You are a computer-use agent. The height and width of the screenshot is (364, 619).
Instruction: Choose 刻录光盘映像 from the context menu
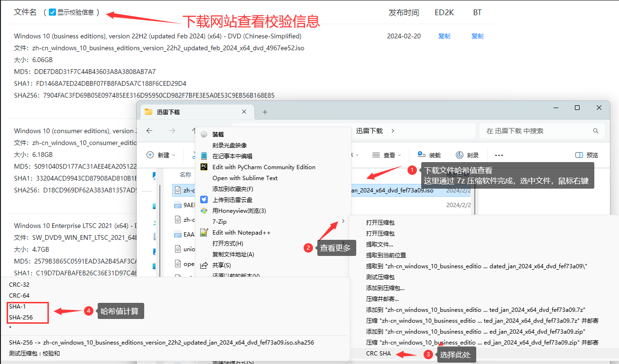point(230,146)
